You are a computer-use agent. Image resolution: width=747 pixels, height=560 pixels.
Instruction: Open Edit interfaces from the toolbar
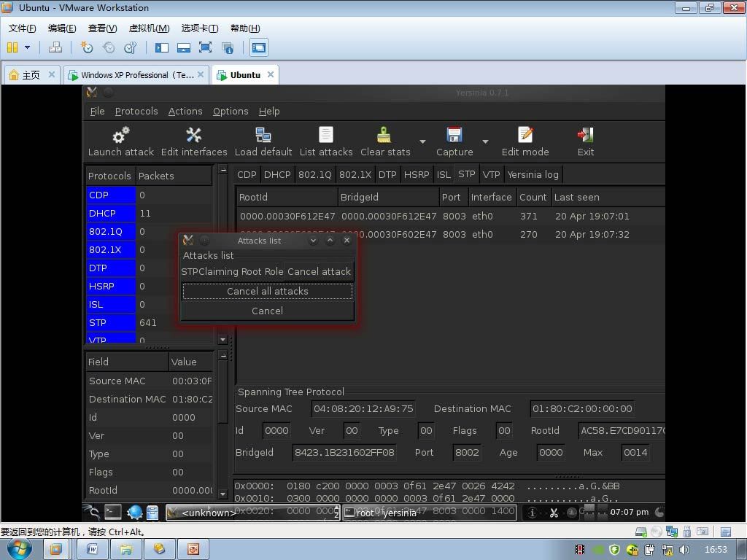(193, 136)
